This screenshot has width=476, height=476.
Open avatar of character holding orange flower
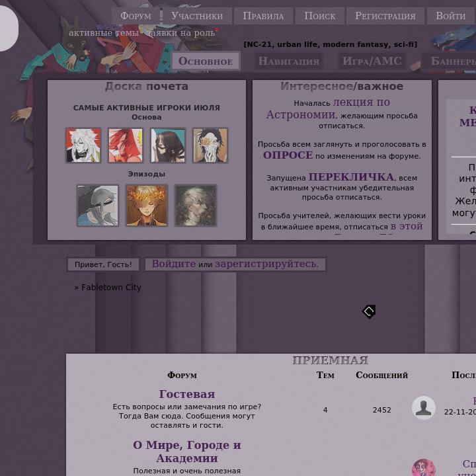(x=210, y=145)
